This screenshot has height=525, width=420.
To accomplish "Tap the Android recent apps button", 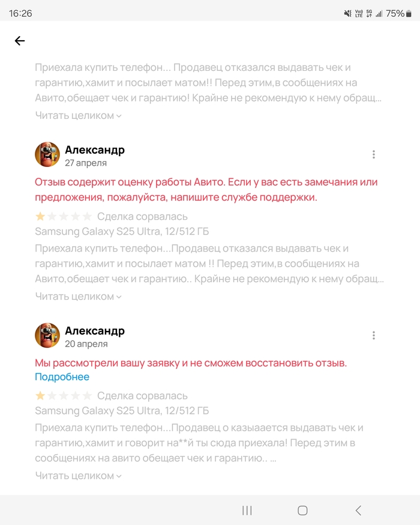I will tap(247, 511).
